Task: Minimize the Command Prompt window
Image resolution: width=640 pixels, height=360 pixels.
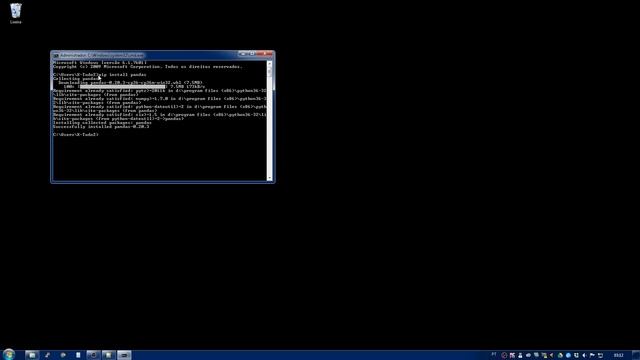Action: pyautogui.click(x=242, y=54)
